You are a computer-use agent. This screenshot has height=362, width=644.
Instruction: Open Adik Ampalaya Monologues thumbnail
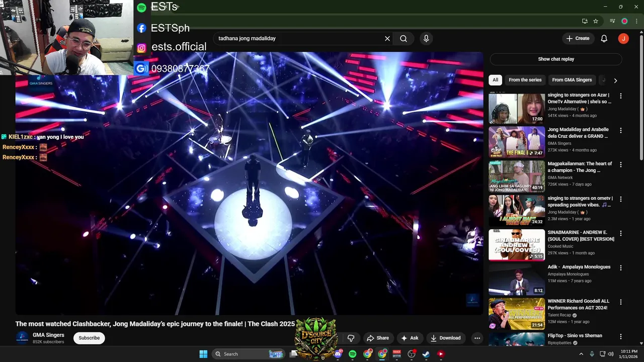(x=517, y=279)
